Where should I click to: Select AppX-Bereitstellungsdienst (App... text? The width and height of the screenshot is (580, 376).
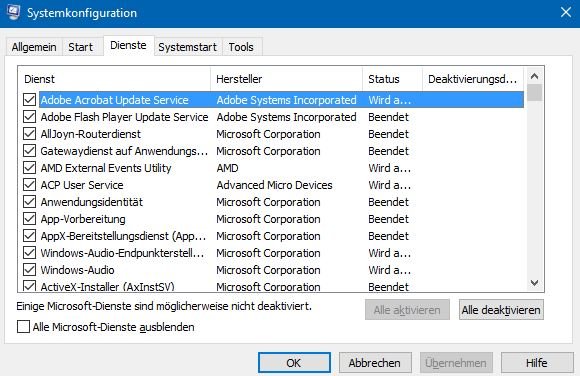coord(123,236)
